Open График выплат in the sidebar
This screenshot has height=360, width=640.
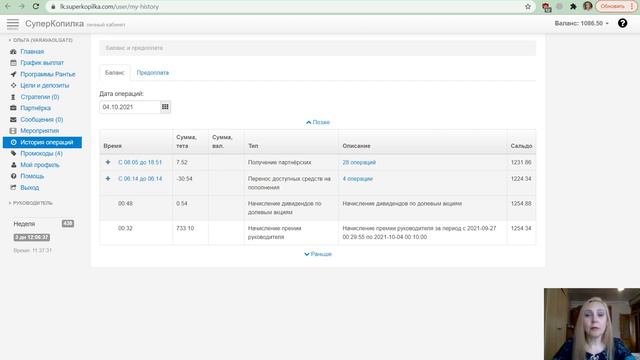coord(42,63)
